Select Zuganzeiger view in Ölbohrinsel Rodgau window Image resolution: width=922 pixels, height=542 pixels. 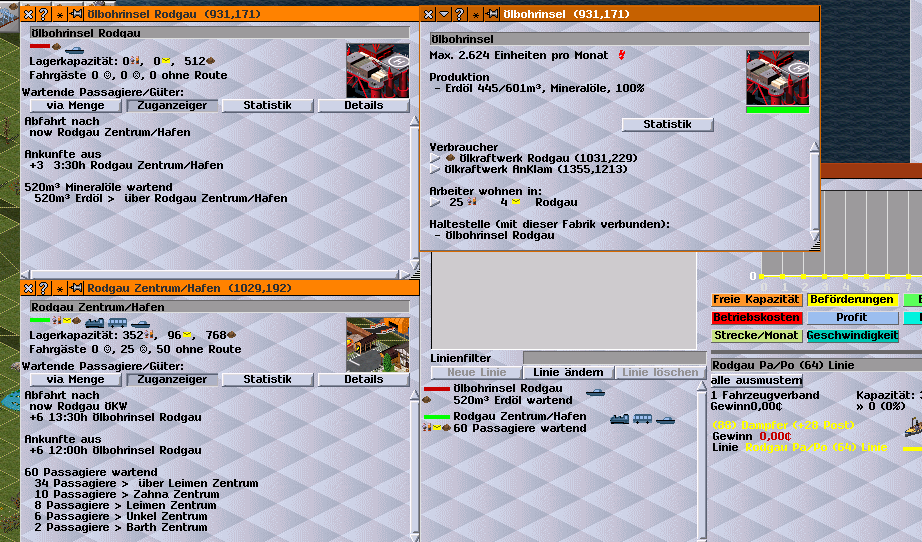coord(171,105)
